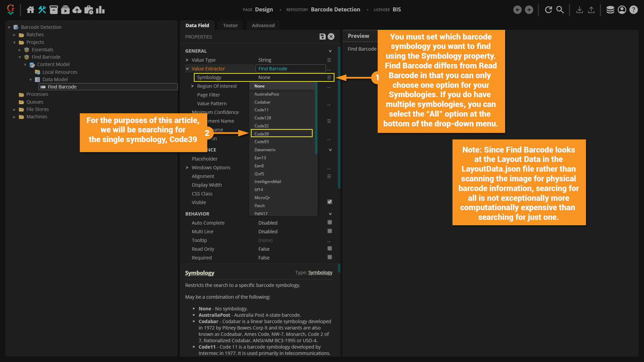This screenshot has height=362, width=644.
Task: Open the user account icon
Action: tap(622, 10)
